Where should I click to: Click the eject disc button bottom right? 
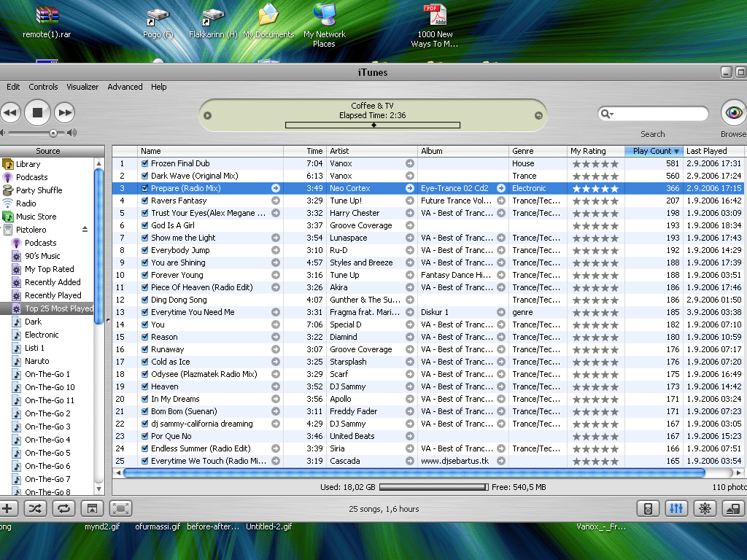pos(734,508)
